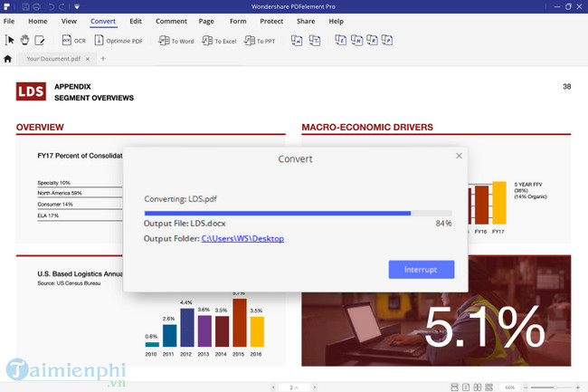Click the 2015 bar in chart
Image resolution: width=588 pixels, height=392 pixels.
(x=240, y=322)
